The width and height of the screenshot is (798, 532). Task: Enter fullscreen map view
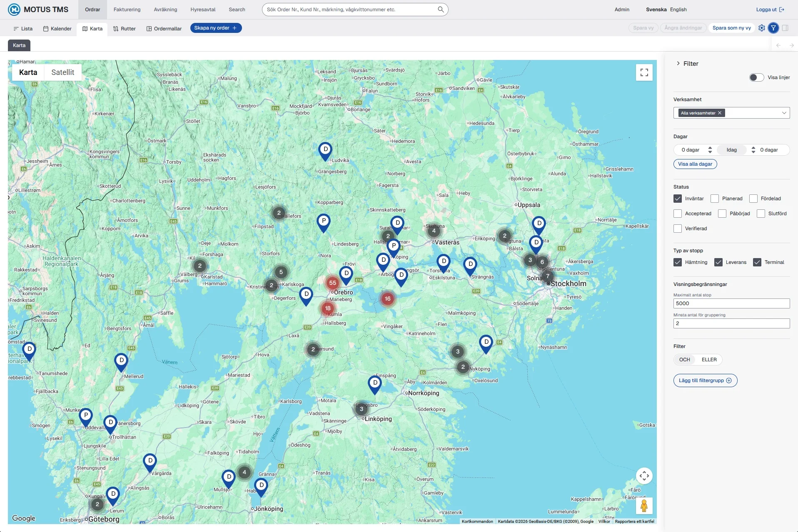click(644, 72)
